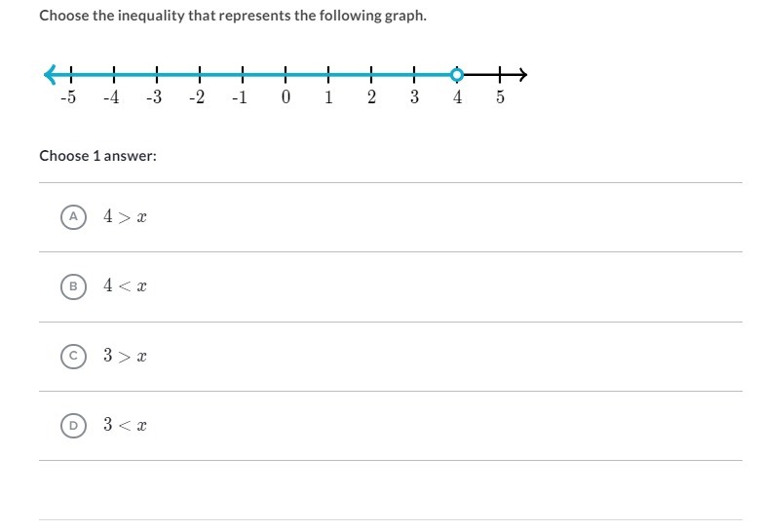
Task: Click the 0 label on the number line
Action: (285, 98)
